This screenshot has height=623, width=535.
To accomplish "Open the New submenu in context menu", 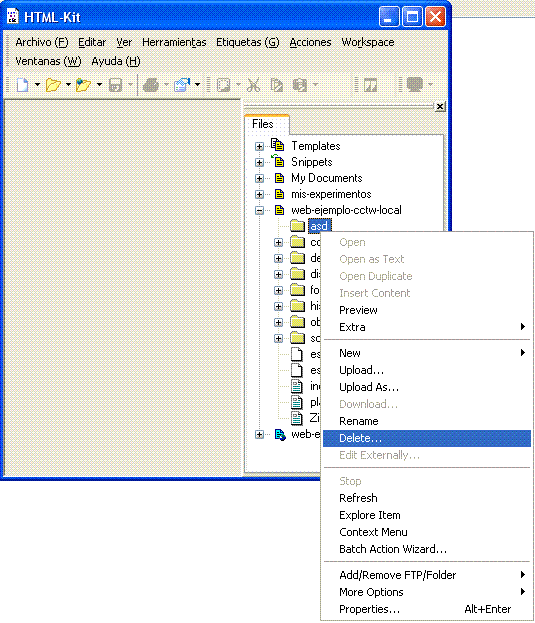I will click(x=427, y=353).
